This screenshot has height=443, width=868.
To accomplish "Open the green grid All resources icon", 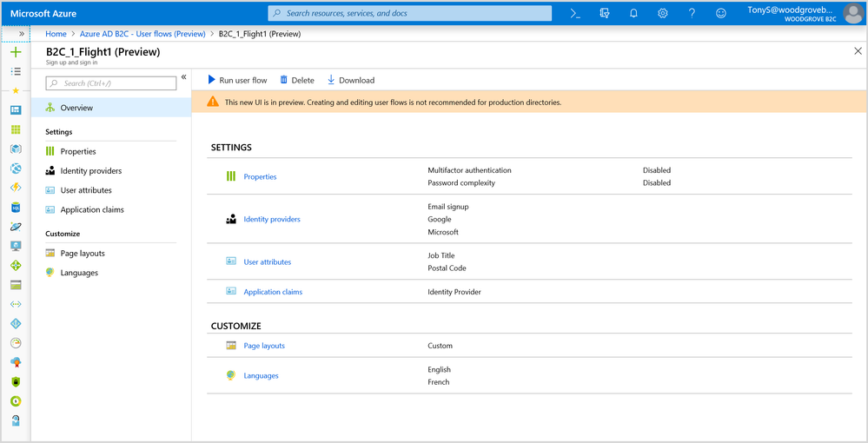I will [x=16, y=129].
